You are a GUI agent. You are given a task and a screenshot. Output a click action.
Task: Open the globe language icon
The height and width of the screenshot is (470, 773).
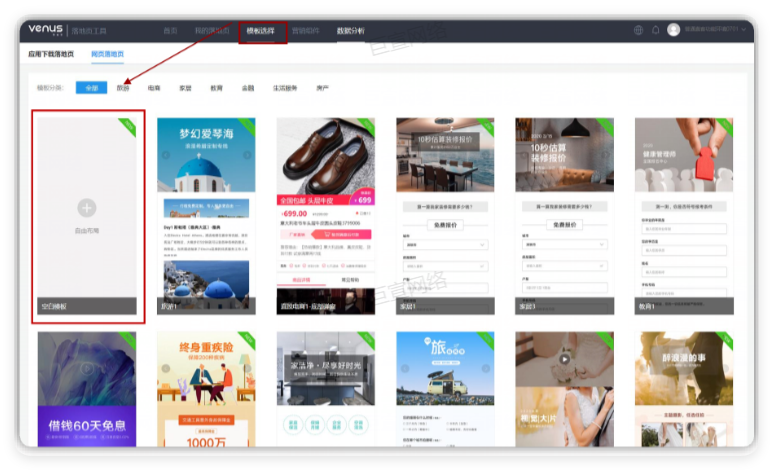638,30
